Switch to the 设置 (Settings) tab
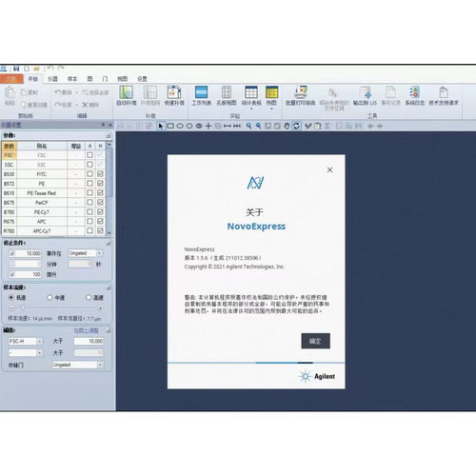Screen dimensions: 476x476 (x=142, y=79)
